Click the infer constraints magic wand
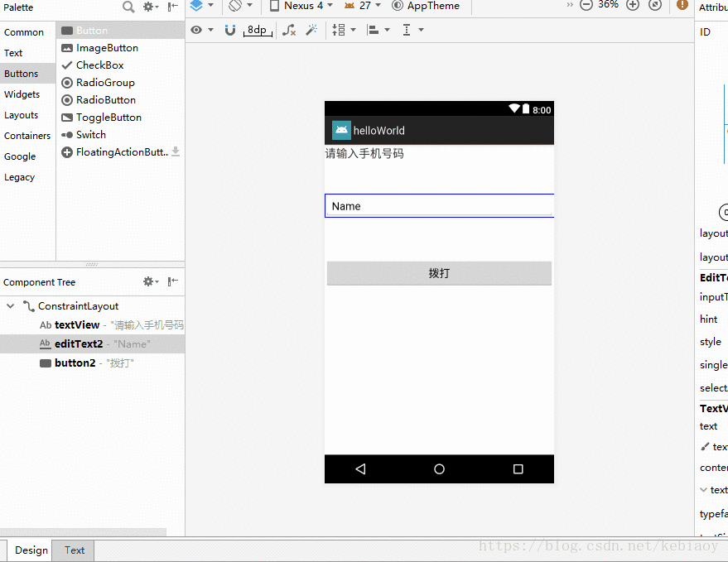Screen dimensions: 728x562 click(x=311, y=30)
